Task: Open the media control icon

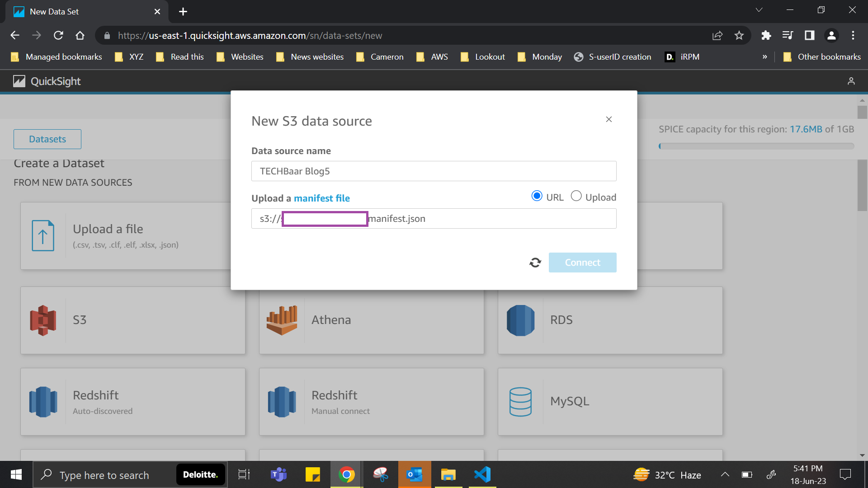Action: [x=788, y=35]
